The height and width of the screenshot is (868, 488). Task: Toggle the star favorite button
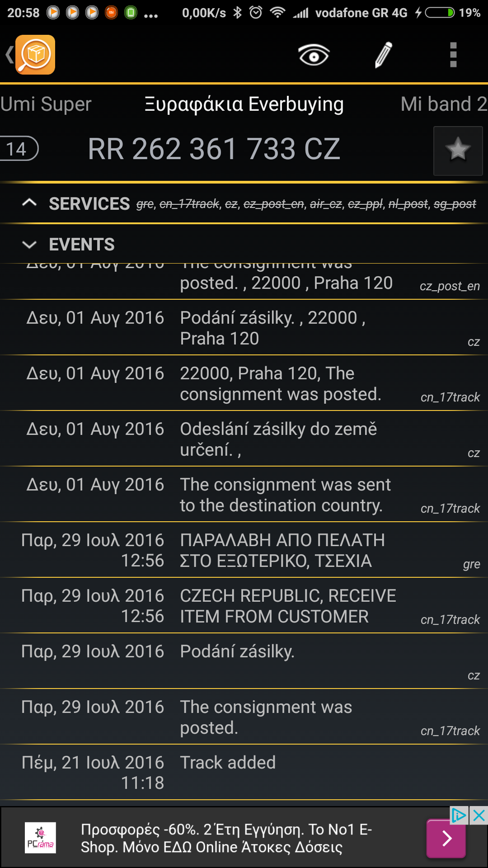click(x=458, y=151)
